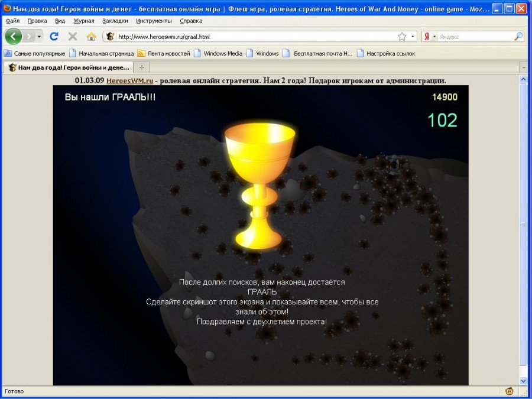Open a new tab with plus button

click(141, 67)
